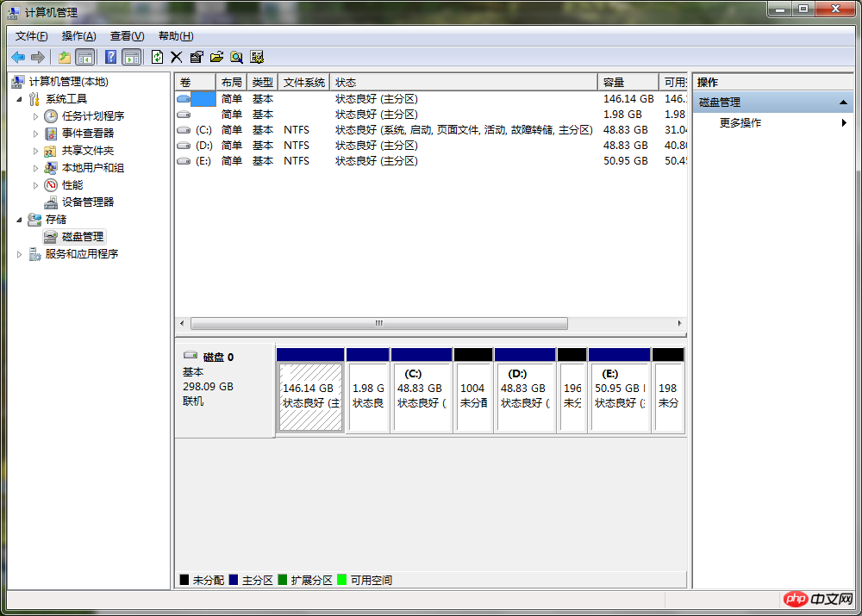
Task: Select the 性能 tree item
Action: pos(72,184)
